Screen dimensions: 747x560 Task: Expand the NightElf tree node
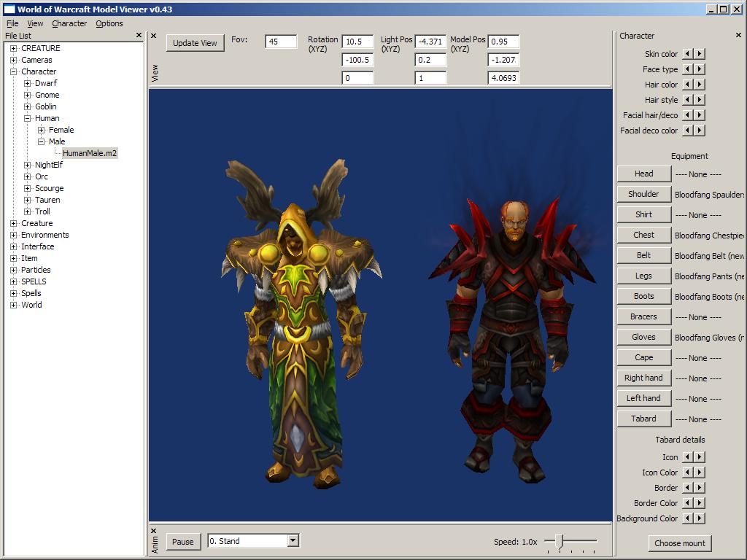pyautogui.click(x=27, y=165)
